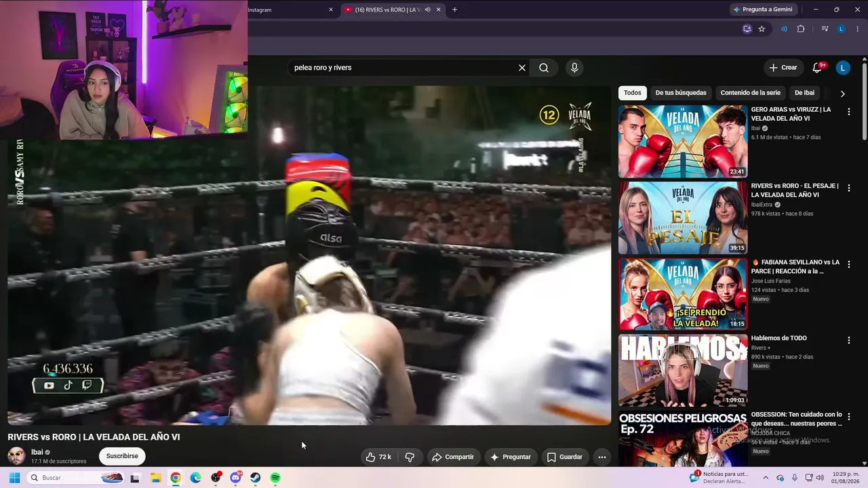This screenshot has width=868, height=488.
Task: Click the YouTube search magnifier button
Action: (544, 68)
